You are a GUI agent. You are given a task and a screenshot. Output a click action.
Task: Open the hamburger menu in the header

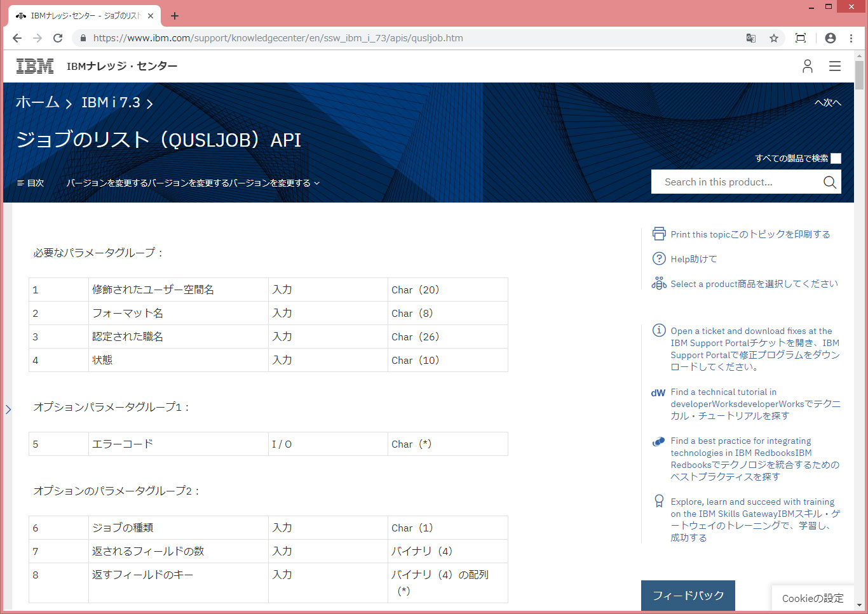coord(835,66)
